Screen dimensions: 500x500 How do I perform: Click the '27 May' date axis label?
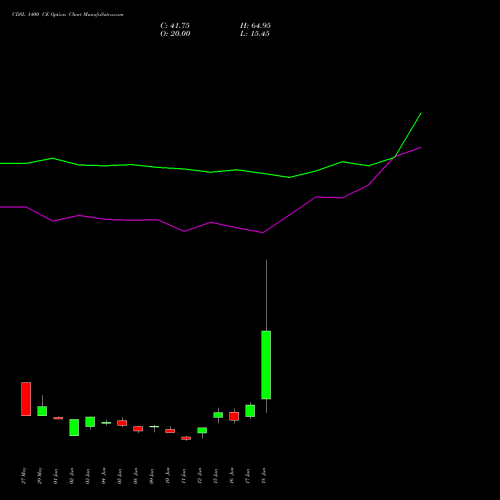(x=24, y=476)
